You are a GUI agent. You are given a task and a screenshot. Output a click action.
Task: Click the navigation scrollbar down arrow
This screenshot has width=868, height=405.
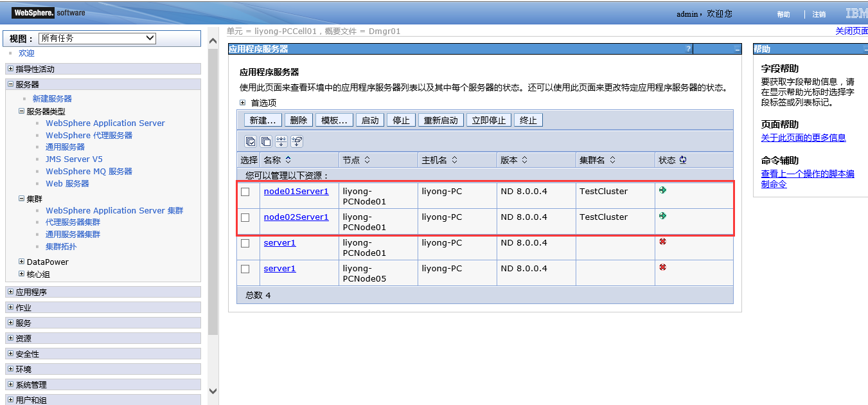pyautogui.click(x=213, y=391)
